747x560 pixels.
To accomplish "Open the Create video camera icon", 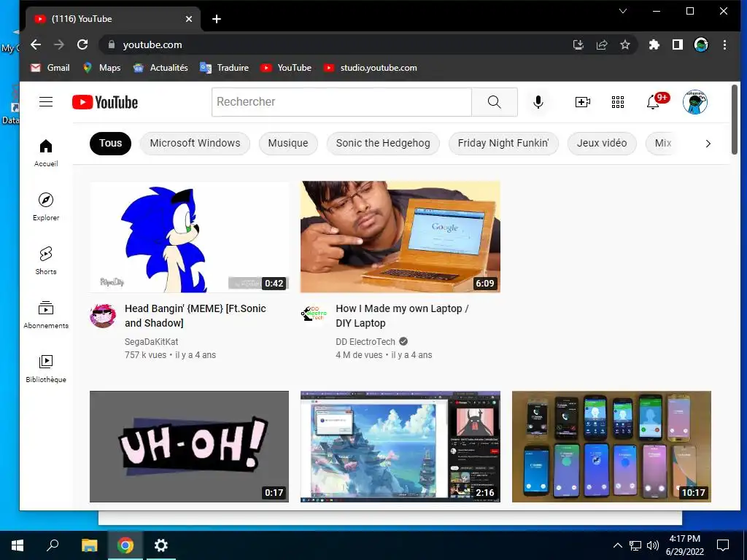I will coord(582,102).
